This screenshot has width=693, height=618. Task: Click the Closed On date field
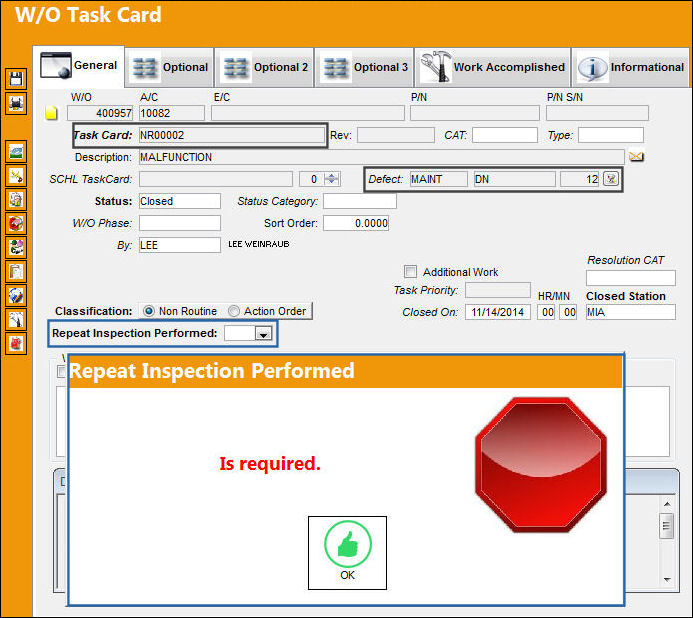coord(498,312)
